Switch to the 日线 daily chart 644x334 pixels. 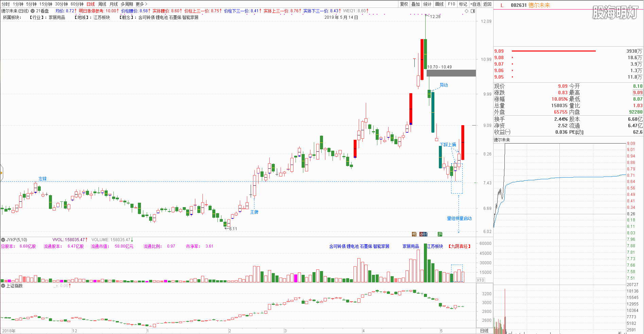[x=91, y=4]
